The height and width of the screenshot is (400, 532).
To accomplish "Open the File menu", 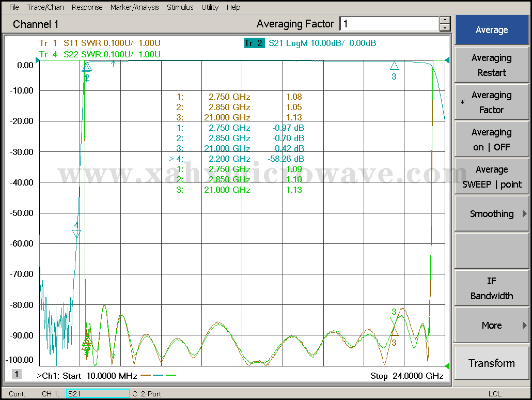I will (14, 7).
